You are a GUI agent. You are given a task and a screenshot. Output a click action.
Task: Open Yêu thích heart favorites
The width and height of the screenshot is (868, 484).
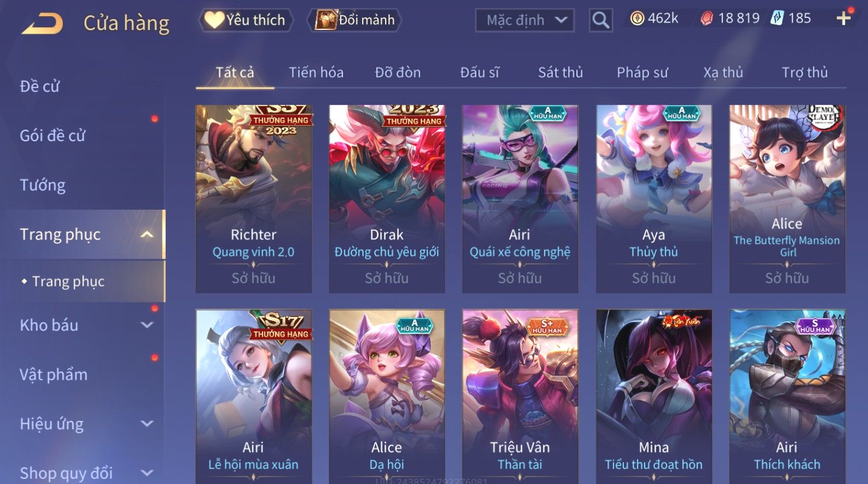(x=246, y=20)
